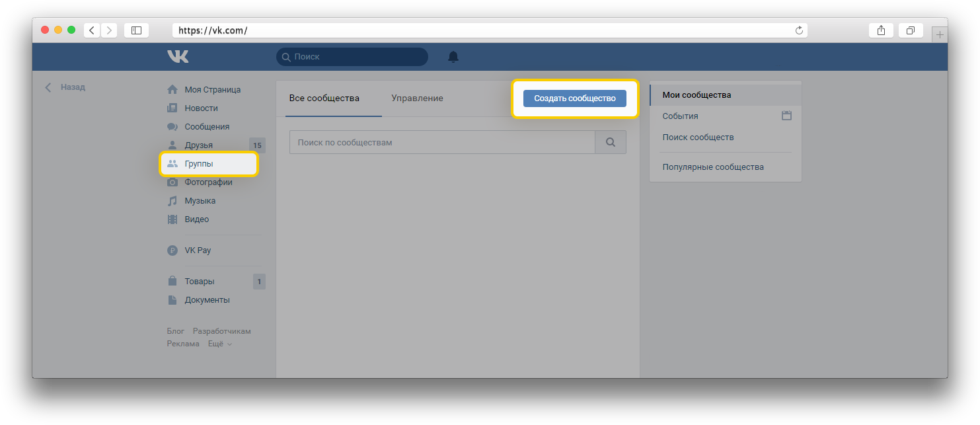Image resolution: width=980 pixels, height=425 pixels.
Task: Click Safari forward arrow button
Action: coord(109,30)
